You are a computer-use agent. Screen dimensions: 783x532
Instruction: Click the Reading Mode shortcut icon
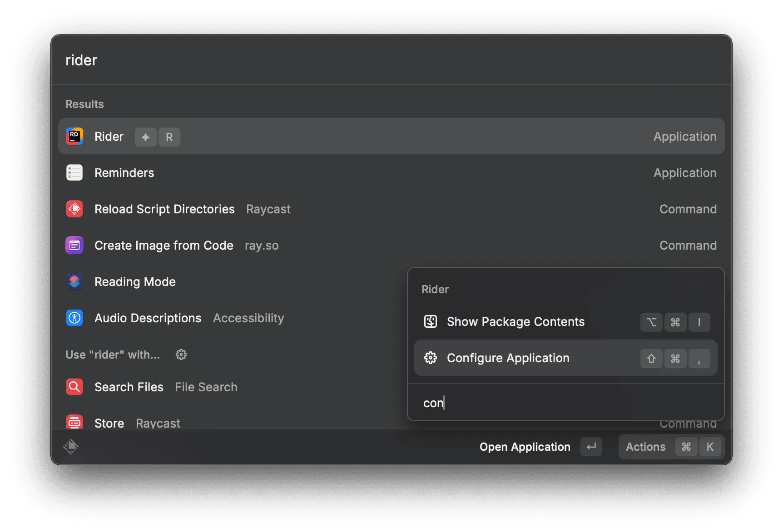click(74, 281)
